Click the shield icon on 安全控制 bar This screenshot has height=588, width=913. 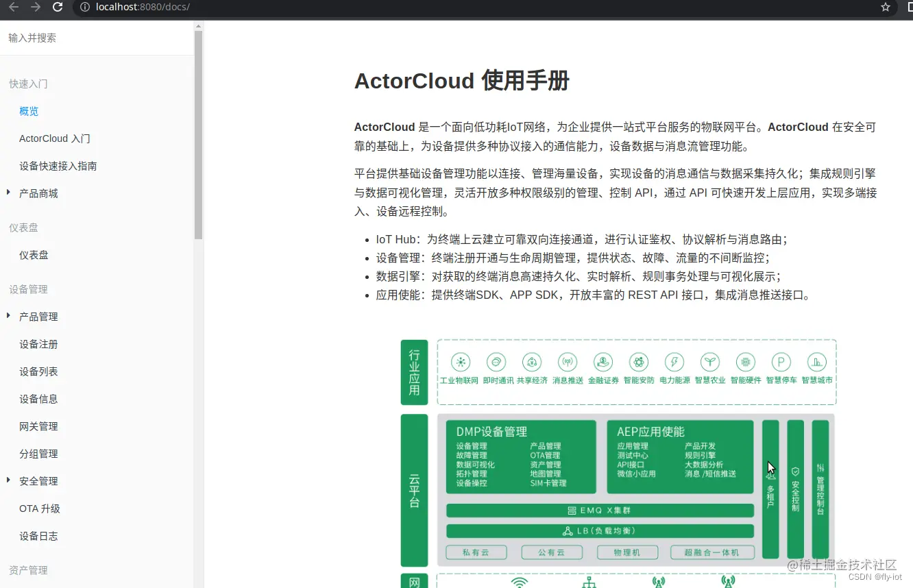pos(795,471)
